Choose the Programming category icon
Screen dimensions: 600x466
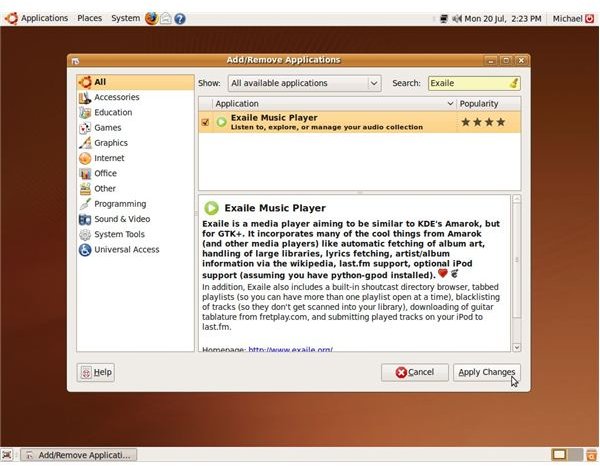85,204
